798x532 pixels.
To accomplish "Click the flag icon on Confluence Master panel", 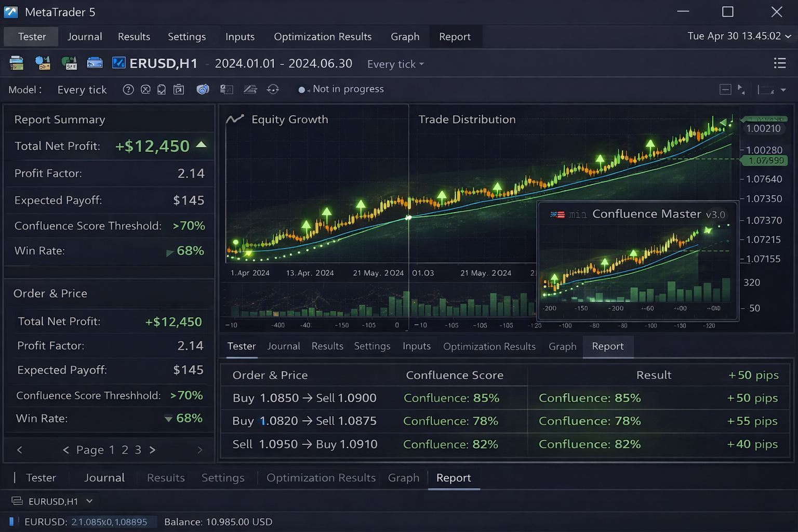I will (557, 215).
